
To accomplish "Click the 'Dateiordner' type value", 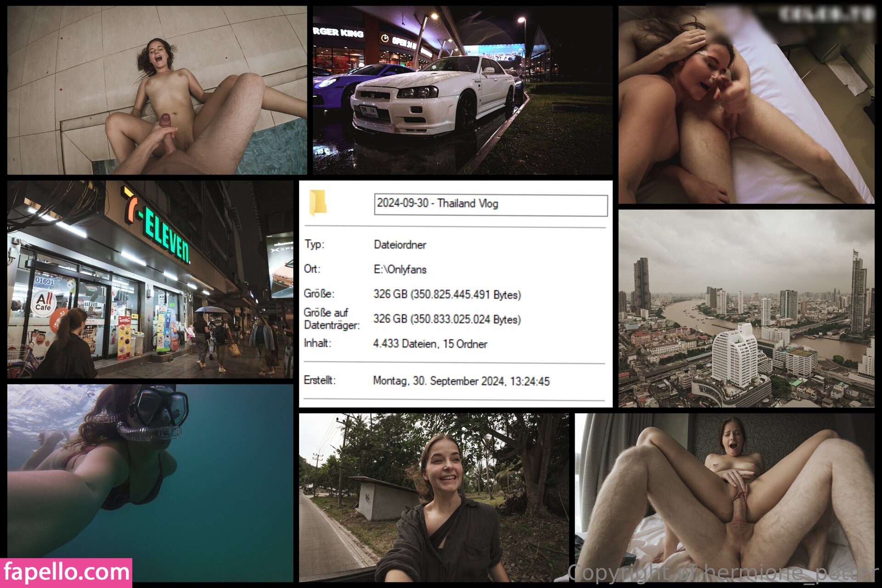I will click(x=400, y=245).
